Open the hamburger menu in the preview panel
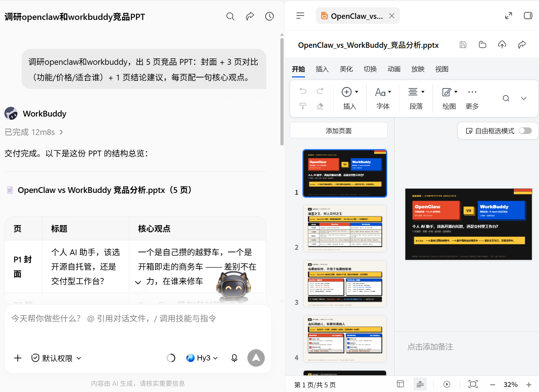The width and height of the screenshot is (539, 392). 300,16
